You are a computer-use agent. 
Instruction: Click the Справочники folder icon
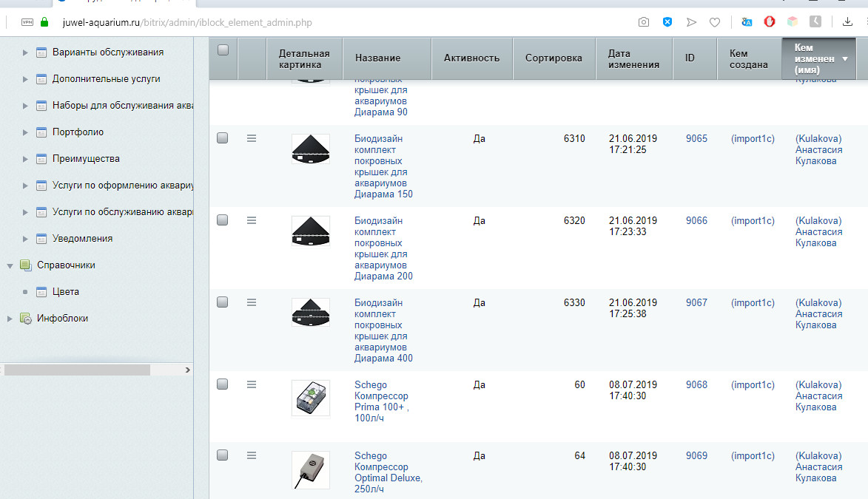tap(25, 265)
